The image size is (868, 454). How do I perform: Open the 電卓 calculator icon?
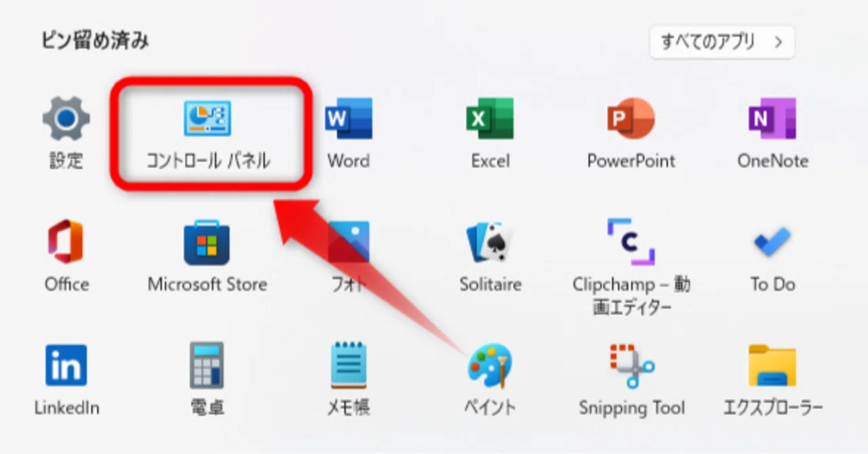pos(208,366)
